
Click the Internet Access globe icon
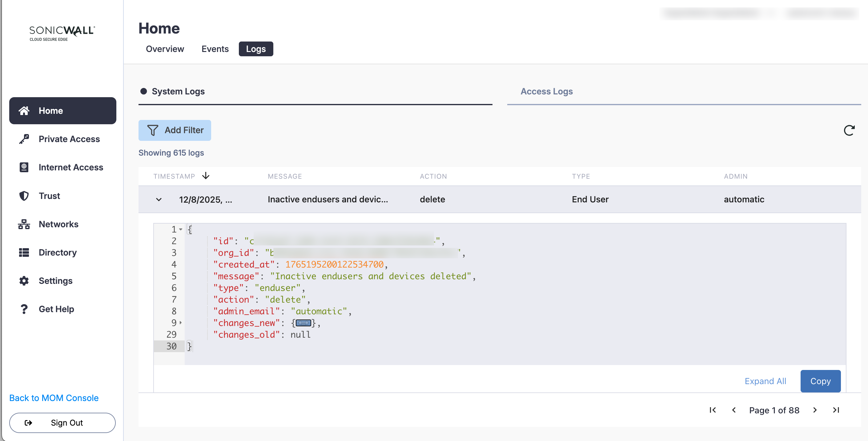[x=24, y=167]
